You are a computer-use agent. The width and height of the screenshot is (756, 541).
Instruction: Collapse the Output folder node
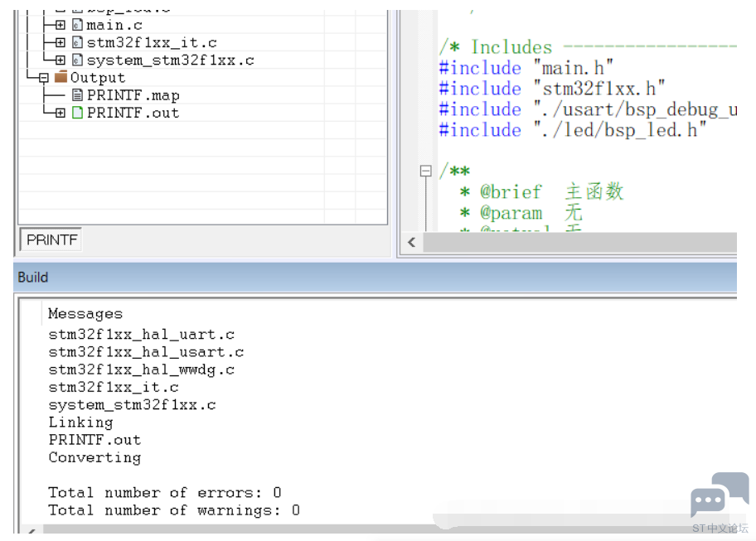[x=43, y=77]
